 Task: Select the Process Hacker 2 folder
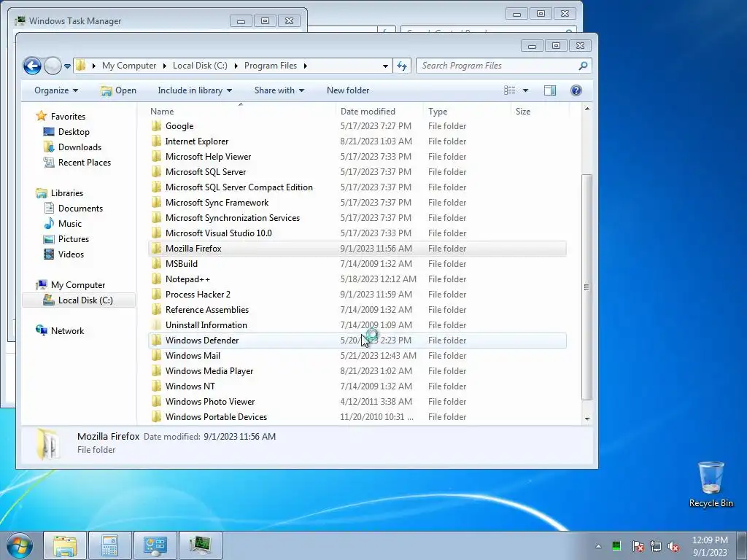coord(198,295)
